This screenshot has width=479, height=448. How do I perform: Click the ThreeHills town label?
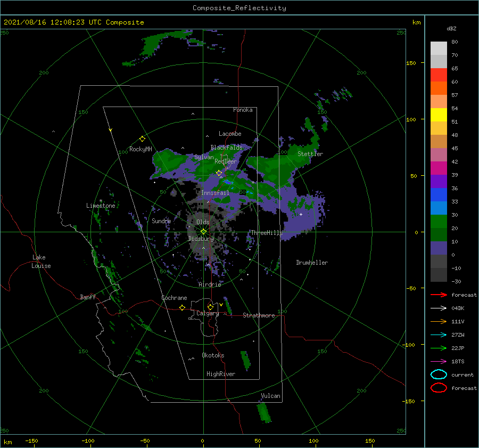267,233
